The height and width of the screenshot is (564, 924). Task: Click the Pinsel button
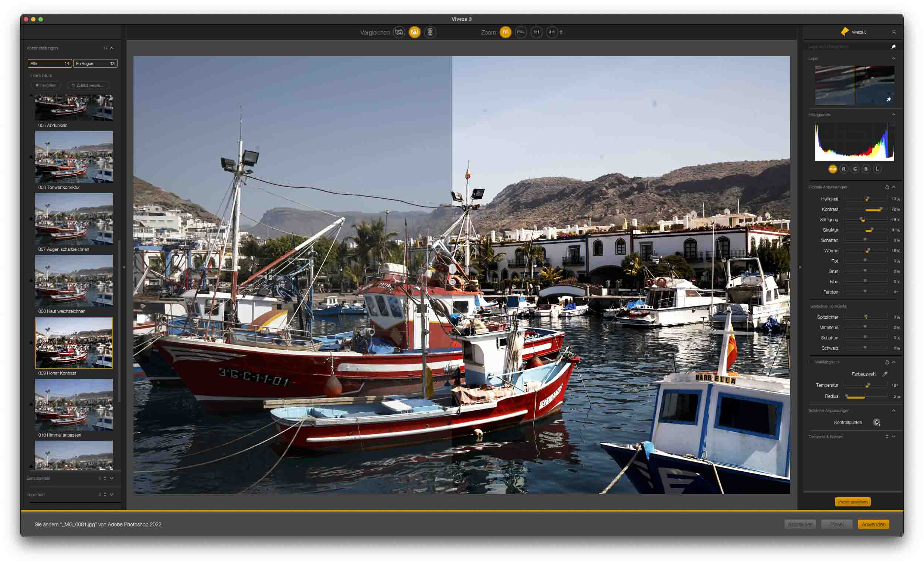(837, 524)
